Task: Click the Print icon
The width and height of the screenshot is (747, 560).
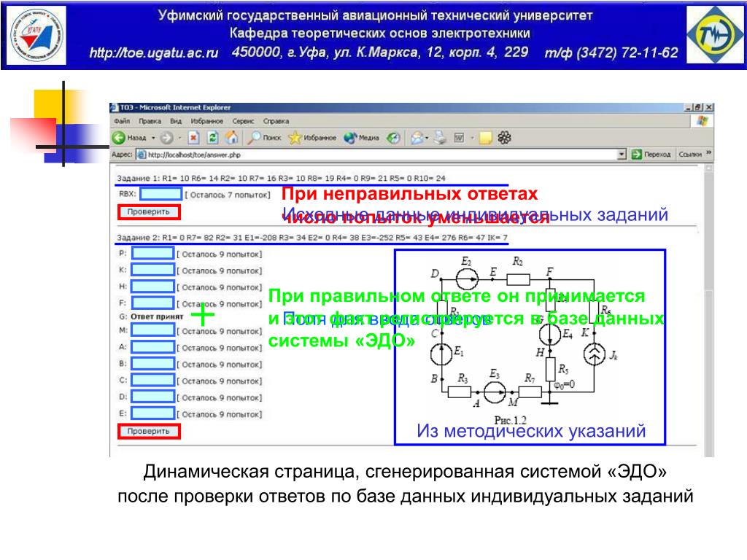Action: 440,138
